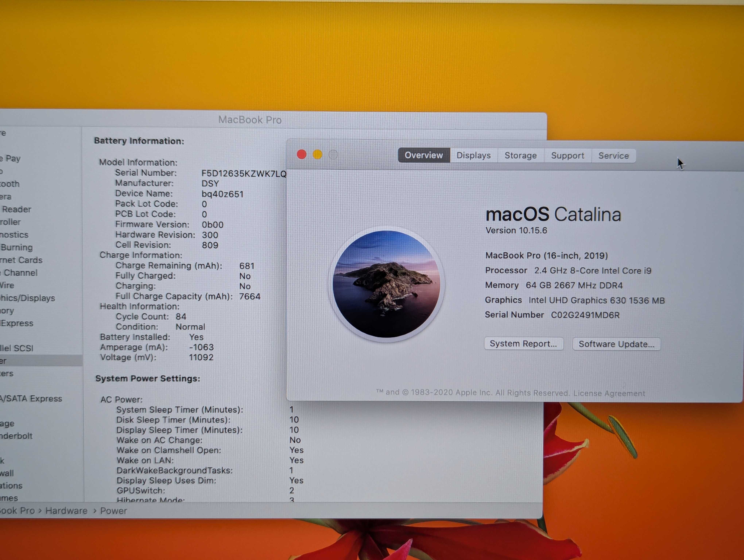This screenshot has width=744, height=560.
Task: Switch to the Overview tab
Action: [424, 155]
